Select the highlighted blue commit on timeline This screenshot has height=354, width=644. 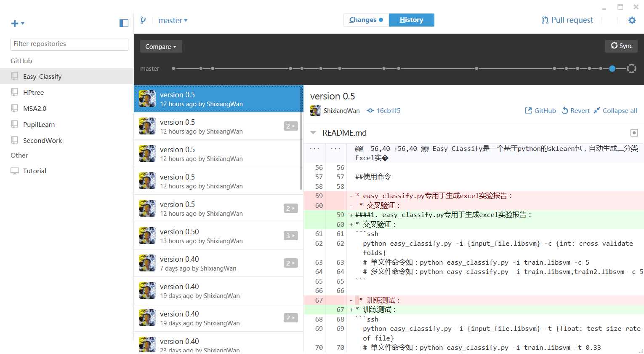point(612,68)
